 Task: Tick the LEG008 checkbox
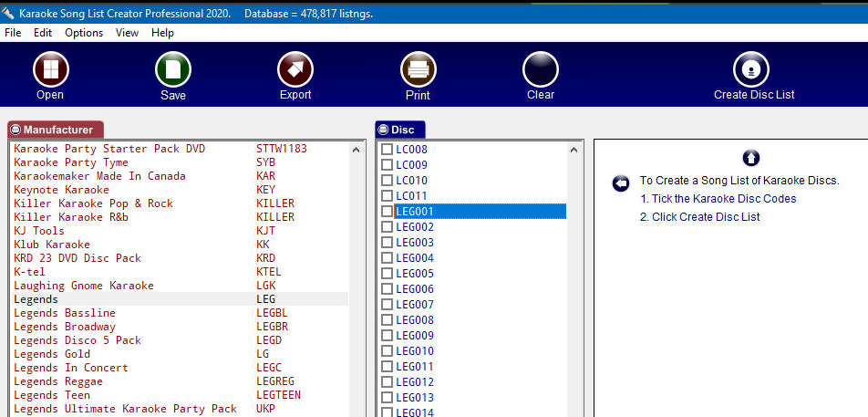[x=387, y=320]
